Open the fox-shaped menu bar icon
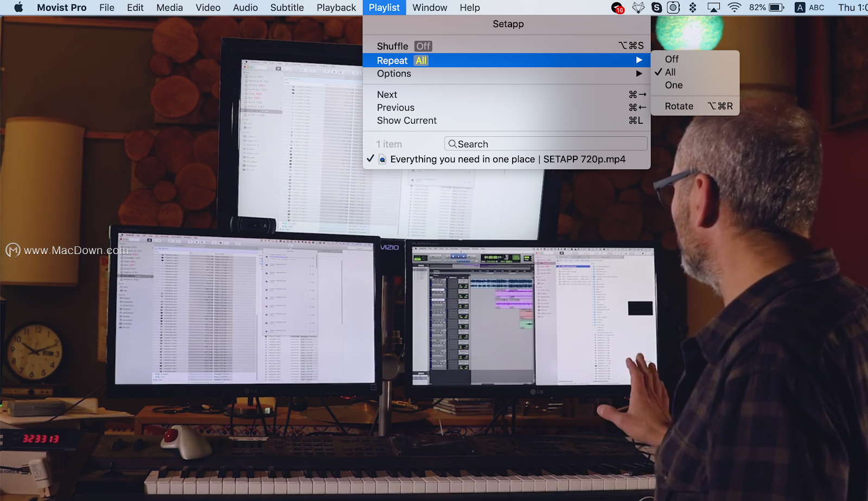 [x=639, y=8]
